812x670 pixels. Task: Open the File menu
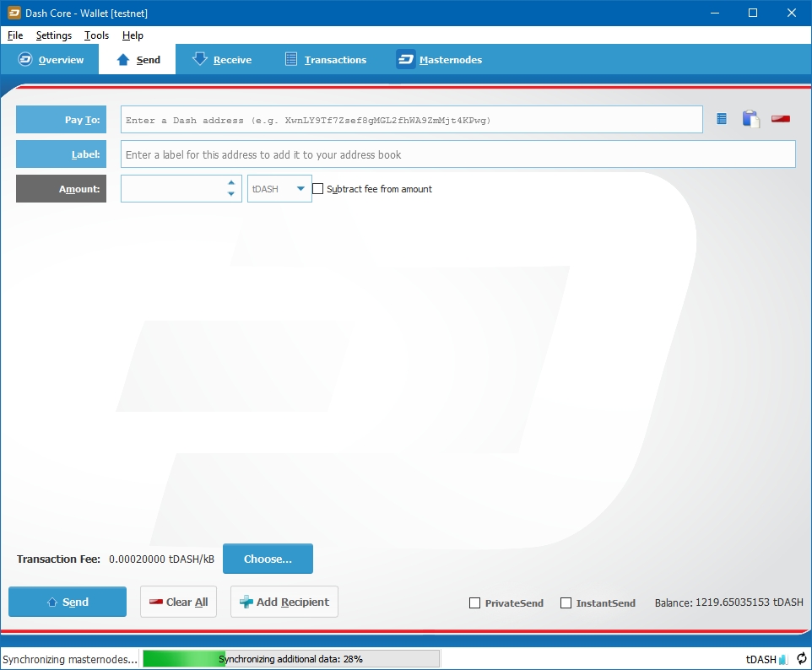click(x=15, y=35)
